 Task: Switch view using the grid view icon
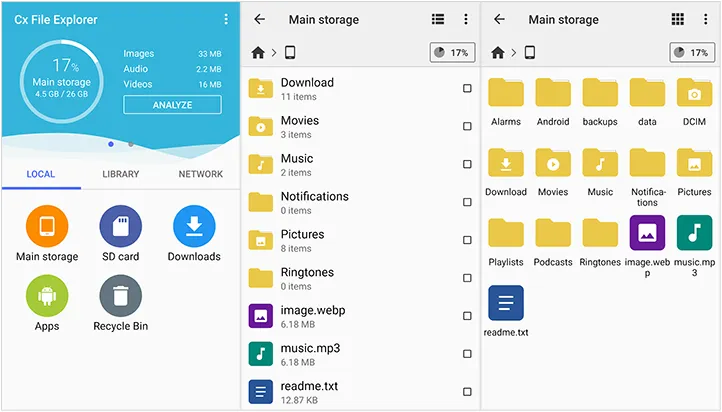(678, 19)
